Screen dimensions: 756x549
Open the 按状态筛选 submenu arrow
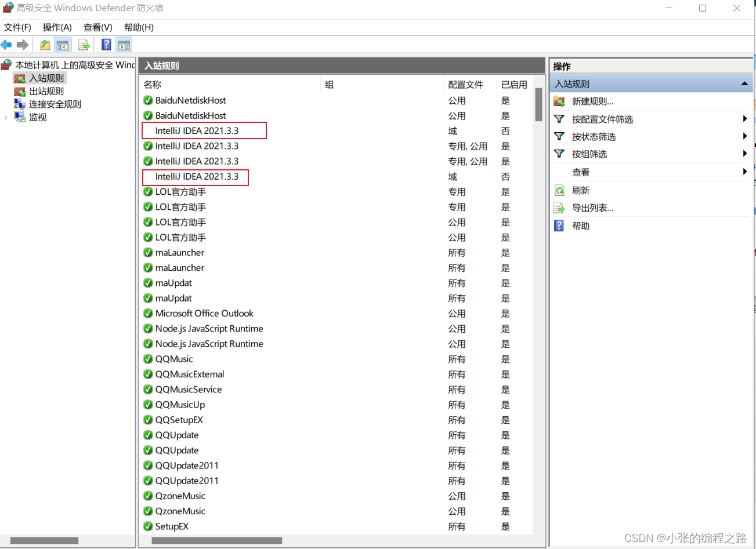[745, 136]
